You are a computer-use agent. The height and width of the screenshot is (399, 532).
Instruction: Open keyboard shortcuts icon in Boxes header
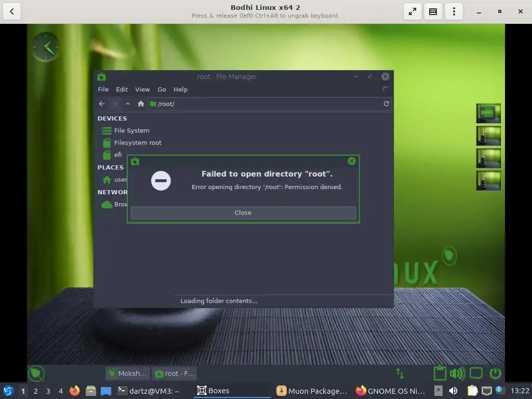coord(433,11)
